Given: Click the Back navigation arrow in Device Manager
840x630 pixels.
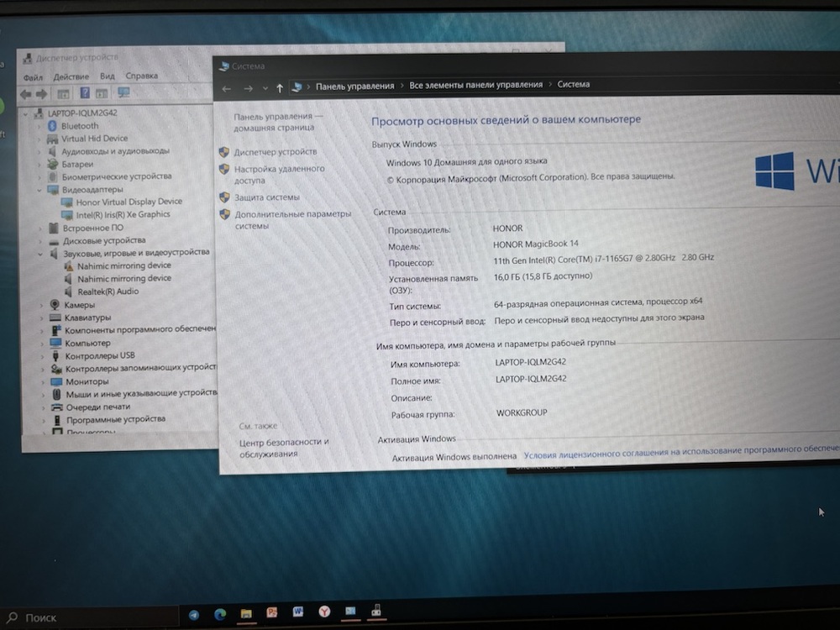Looking at the screenshot, I should 26,93.
